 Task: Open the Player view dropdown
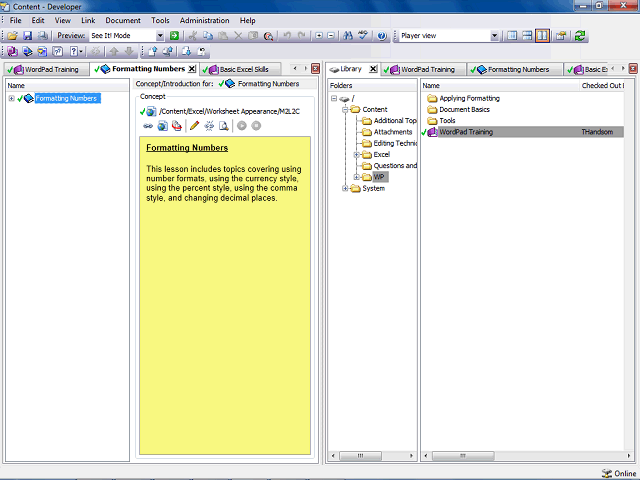coord(494,36)
